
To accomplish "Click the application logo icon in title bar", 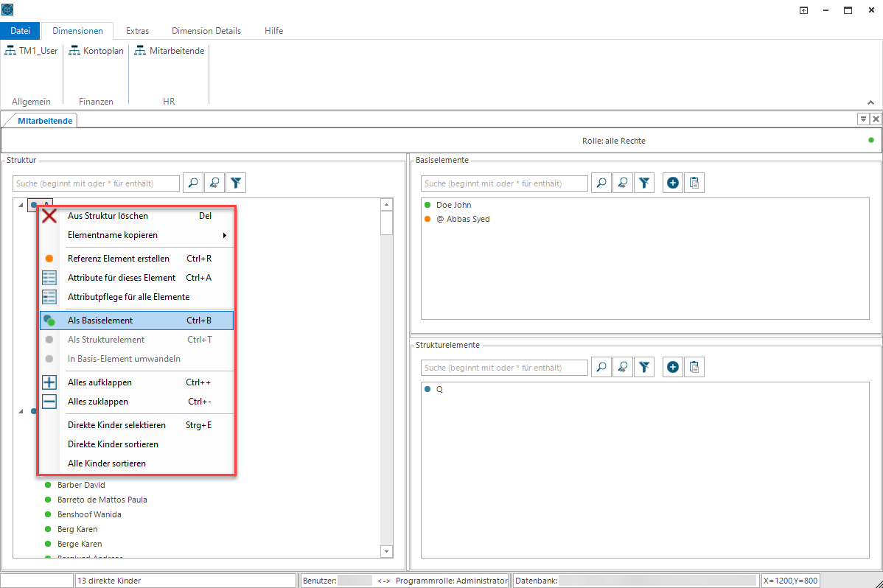I will (7, 9).
